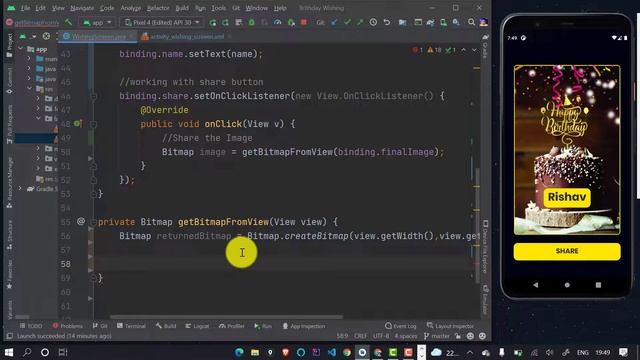
Task: Click the horizontal editor scrollbar
Action: click(x=227, y=317)
